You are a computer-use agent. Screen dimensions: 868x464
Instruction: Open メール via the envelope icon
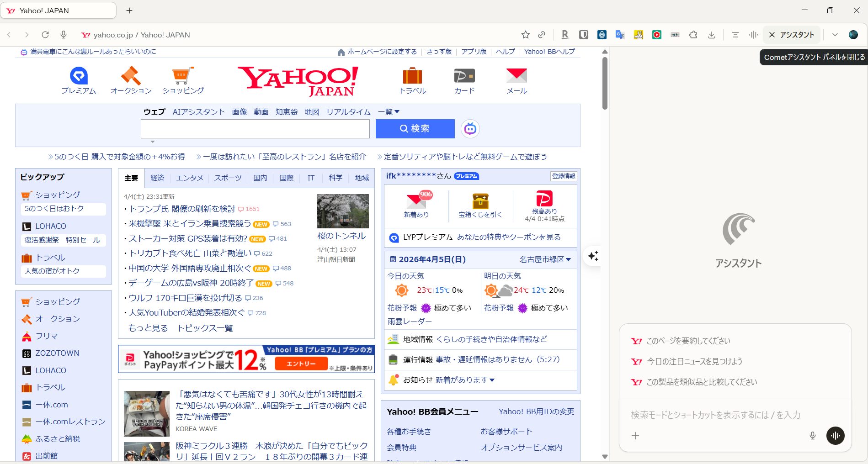517,75
